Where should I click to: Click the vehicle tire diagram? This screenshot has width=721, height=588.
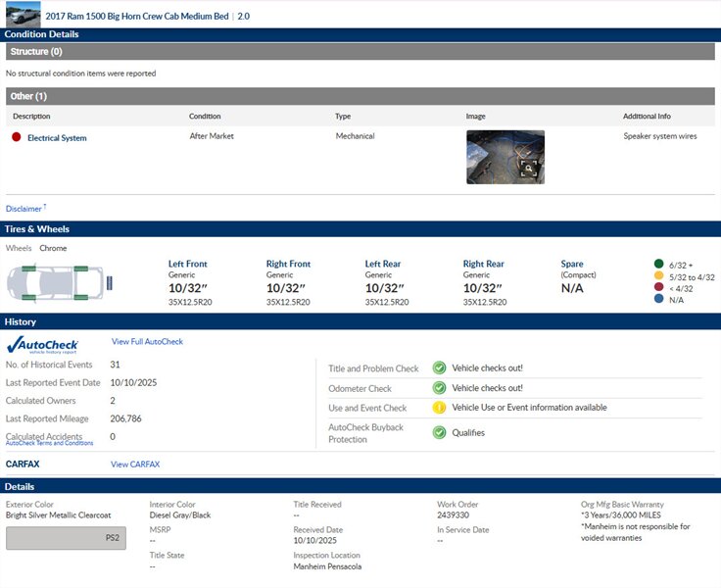point(61,282)
